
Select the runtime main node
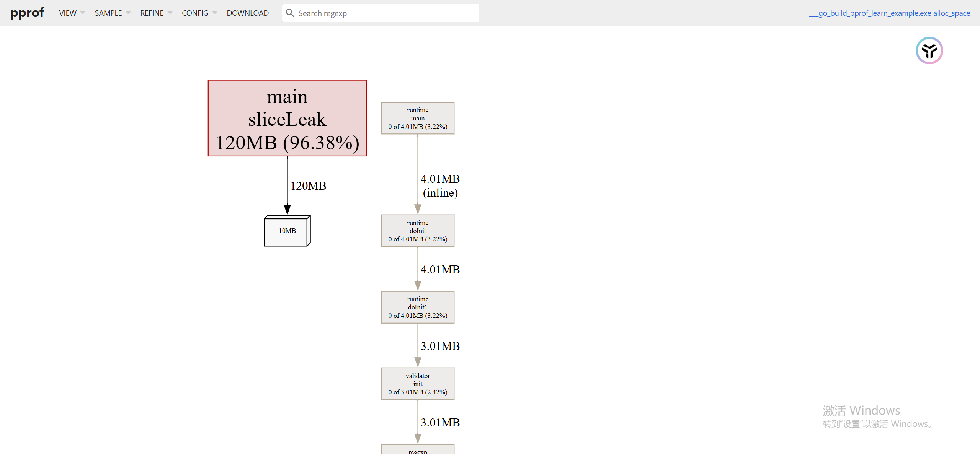418,118
